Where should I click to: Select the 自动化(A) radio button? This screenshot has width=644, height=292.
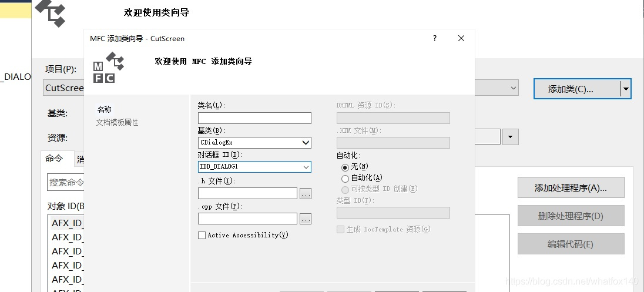point(345,178)
